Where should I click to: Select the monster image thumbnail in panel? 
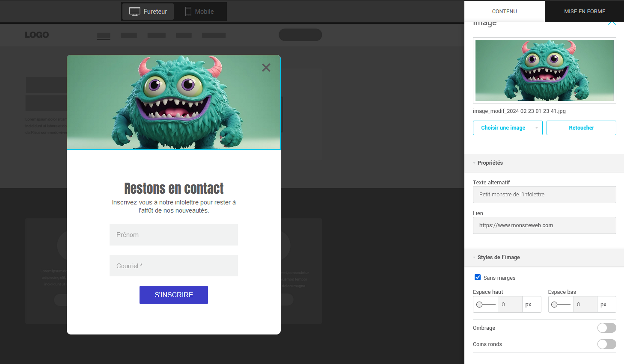coord(544,71)
